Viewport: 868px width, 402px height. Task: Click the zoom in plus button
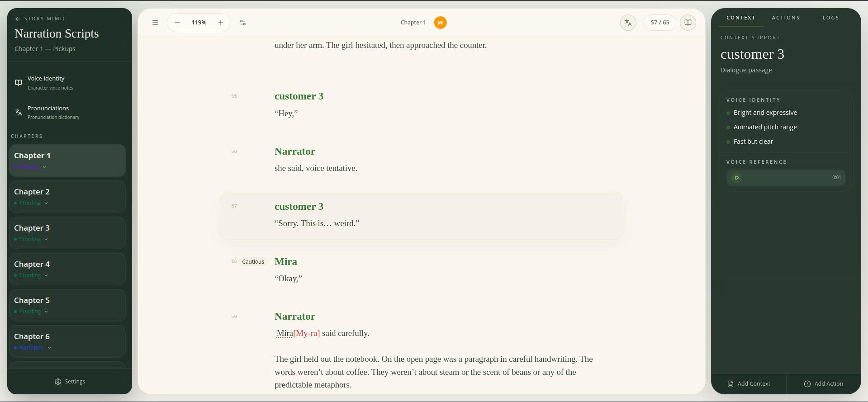coord(221,23)
